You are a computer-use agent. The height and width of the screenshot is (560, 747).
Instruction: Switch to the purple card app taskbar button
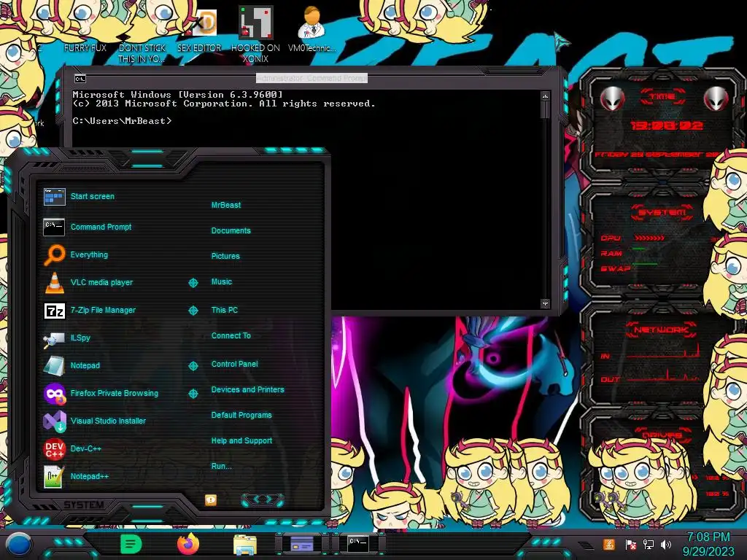[x=301, y=544]
